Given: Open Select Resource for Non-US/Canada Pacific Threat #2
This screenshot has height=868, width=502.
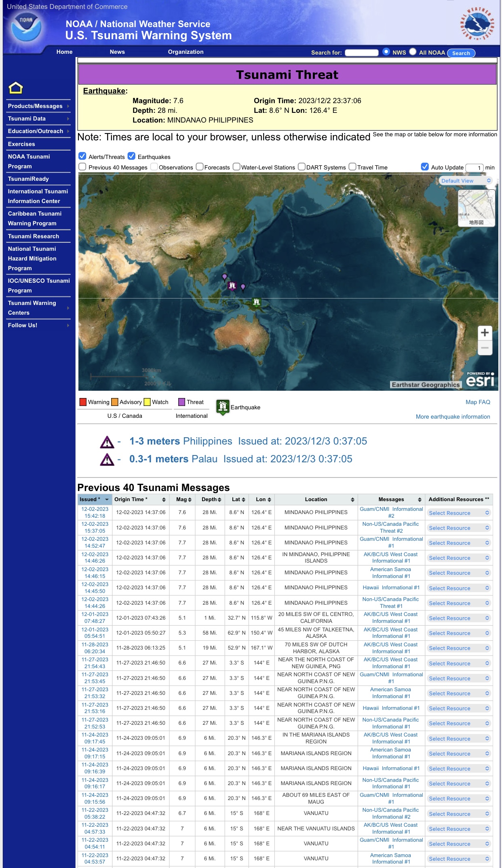Looking at the screenshot, I should pyautogui.click(x=459, y=528).
